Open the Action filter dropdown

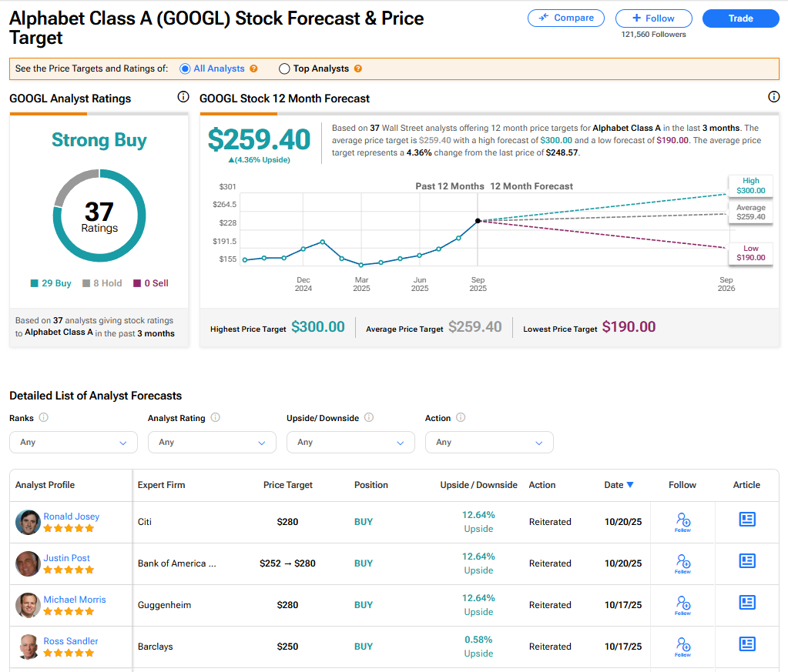[x=489, y=443]
